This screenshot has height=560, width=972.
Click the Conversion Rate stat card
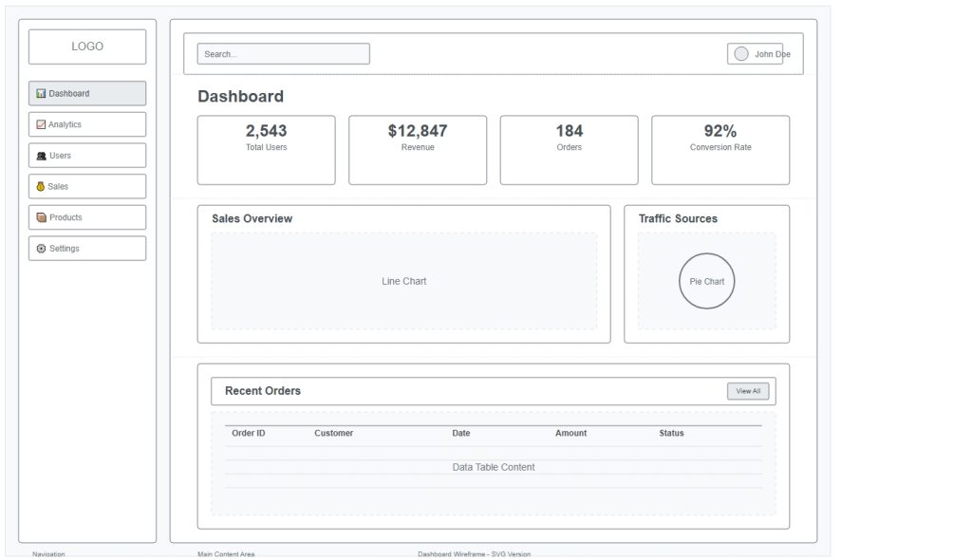[x=720, y=150]
